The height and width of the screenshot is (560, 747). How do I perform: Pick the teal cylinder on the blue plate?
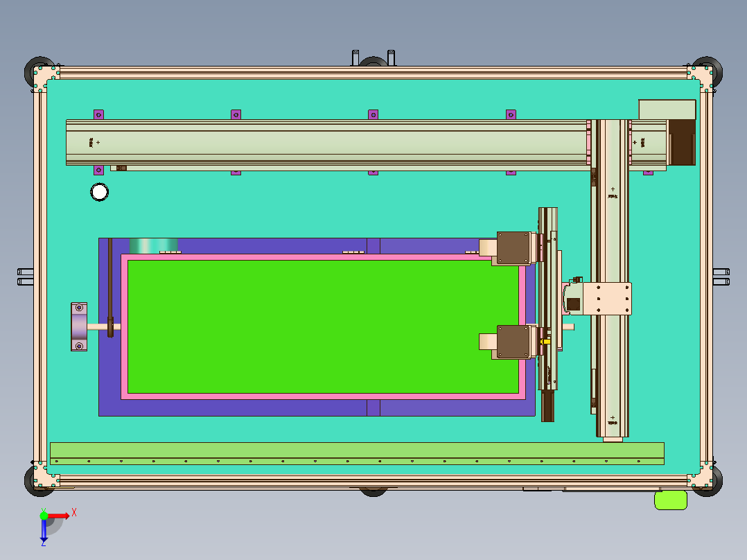(153, 245)
